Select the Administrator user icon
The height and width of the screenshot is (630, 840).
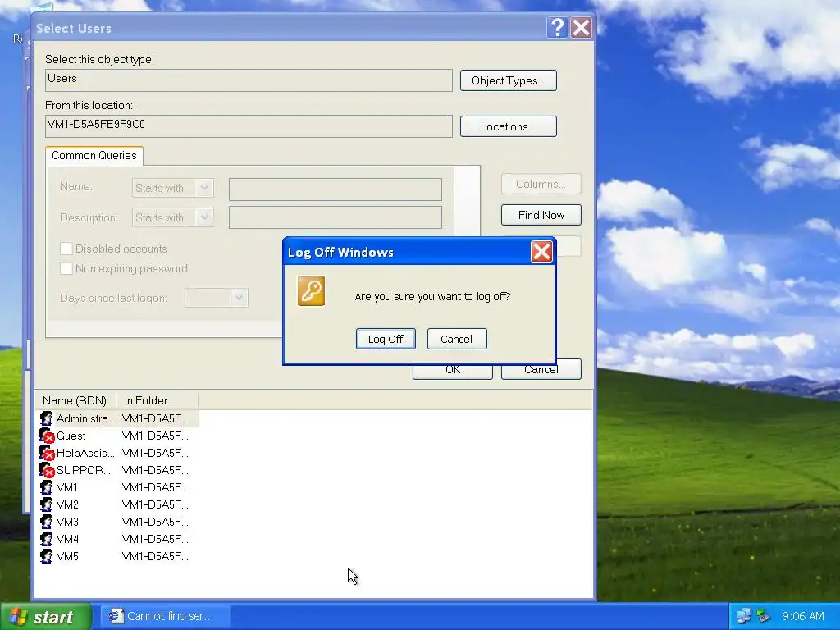click(47, 418)
